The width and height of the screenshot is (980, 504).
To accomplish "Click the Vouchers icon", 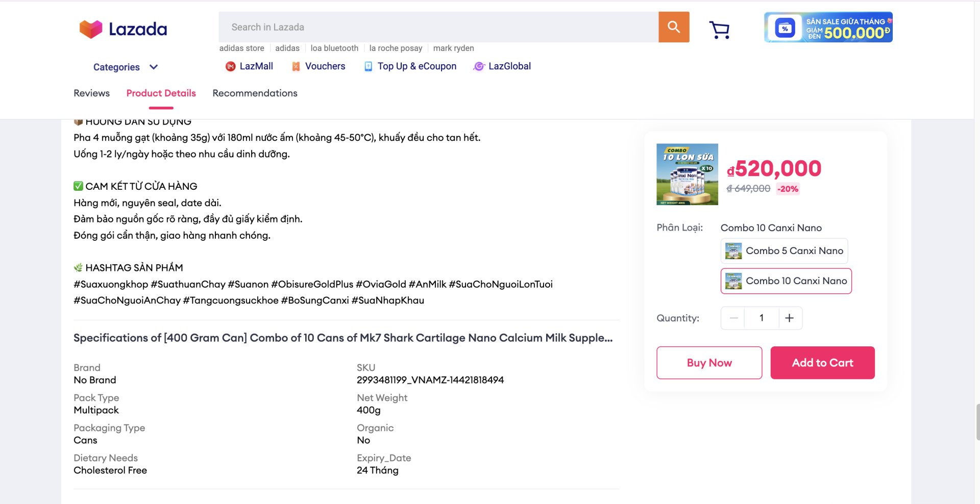I will [296, 66].
